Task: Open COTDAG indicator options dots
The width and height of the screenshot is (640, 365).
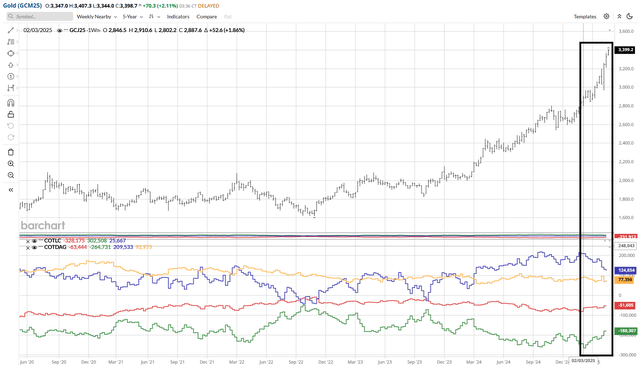Action: pyautogui.click(x=40, y=247)
